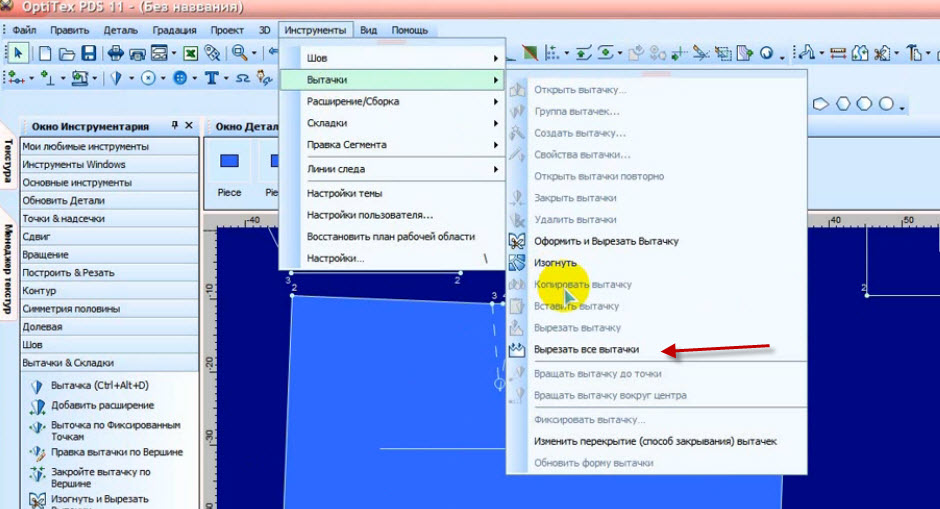Click the red ruler measure icon
Viewport: 940px width, 509px height.
(x=837, y=53)
